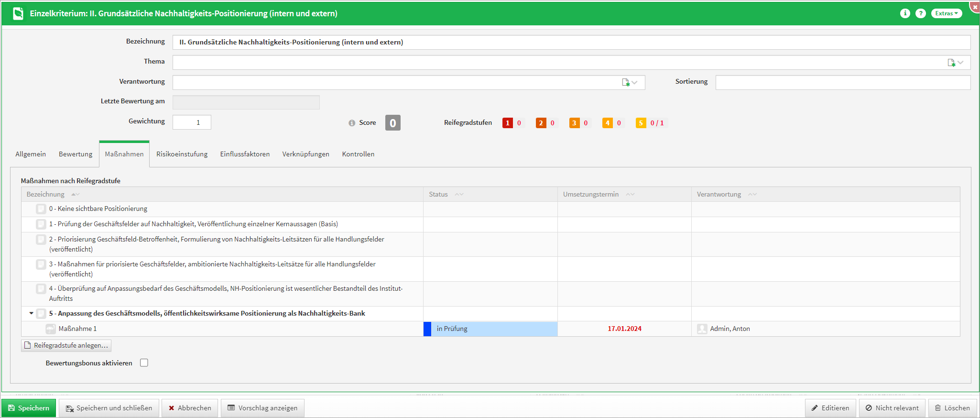Click the application logo in the header

[x=18, y=13]
